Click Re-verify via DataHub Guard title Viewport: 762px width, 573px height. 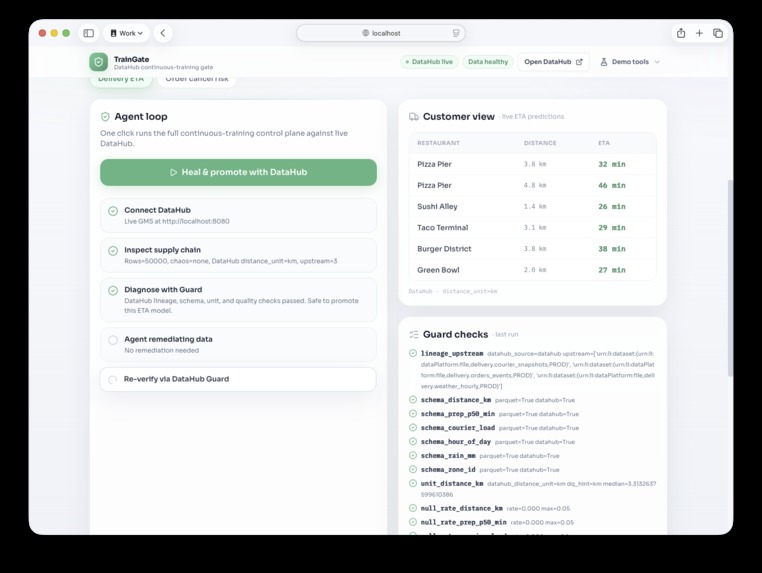tap(176, 379)
